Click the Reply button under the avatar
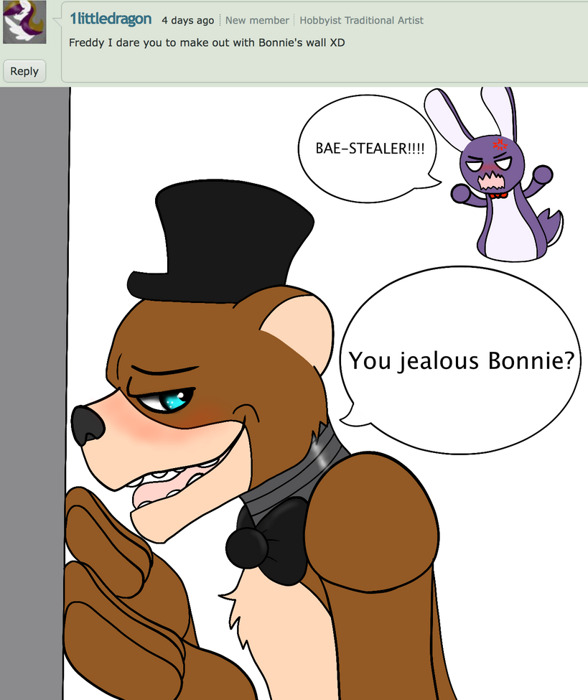The image size is (588, 700). tap(24, 71)
